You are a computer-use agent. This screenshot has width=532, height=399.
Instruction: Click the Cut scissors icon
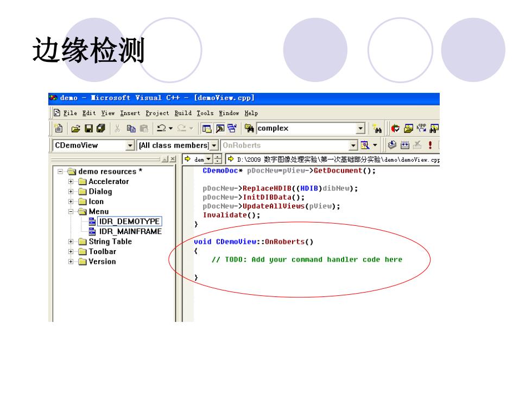click(117, 128)
